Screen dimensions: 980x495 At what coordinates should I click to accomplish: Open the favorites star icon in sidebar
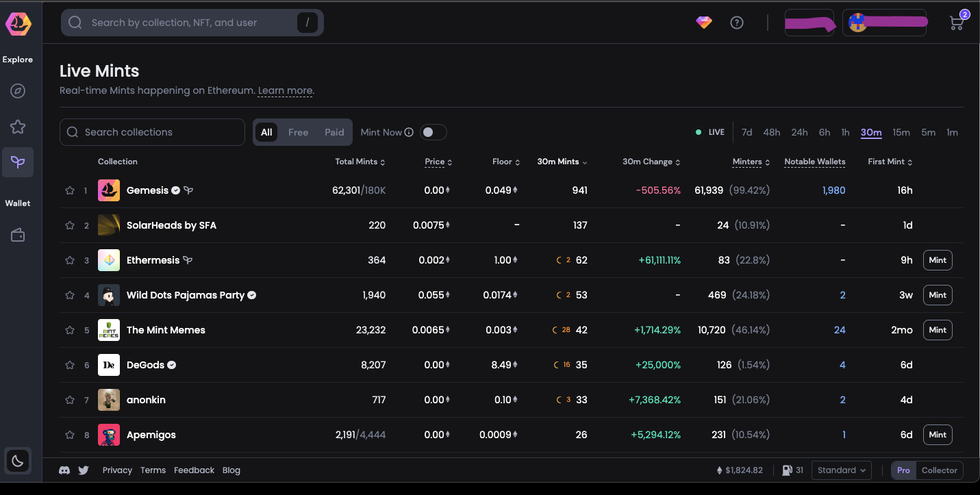click(18, 127)
